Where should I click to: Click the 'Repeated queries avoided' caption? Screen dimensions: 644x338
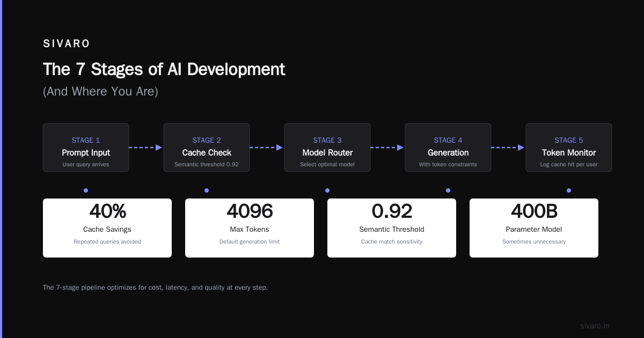pos(107,242)
